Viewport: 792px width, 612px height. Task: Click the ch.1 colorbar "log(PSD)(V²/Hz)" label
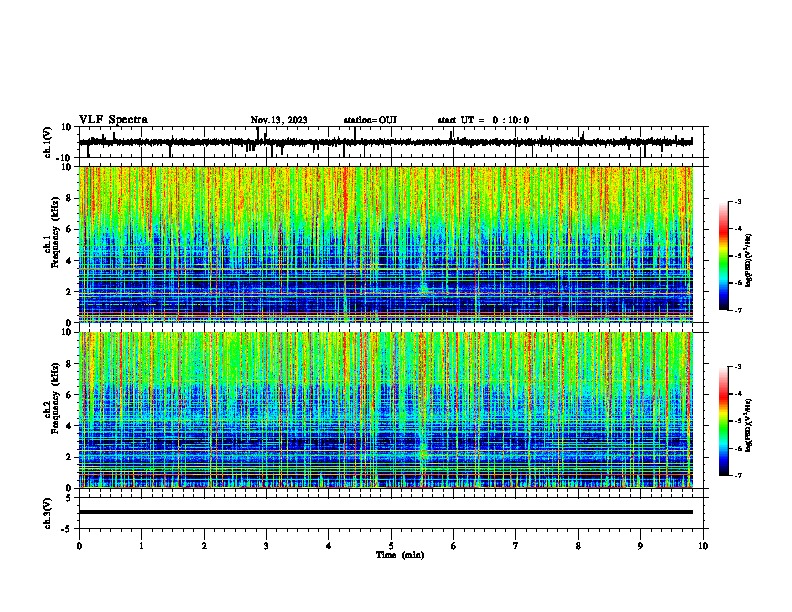point(748,261)
